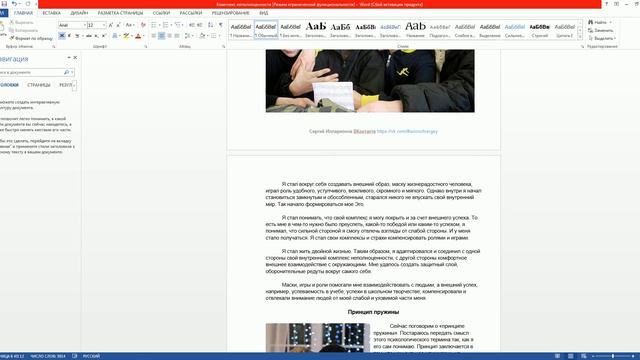Open the Paragraph dialog launcher
Screen dimensions: 640x360
coord(224,47)
